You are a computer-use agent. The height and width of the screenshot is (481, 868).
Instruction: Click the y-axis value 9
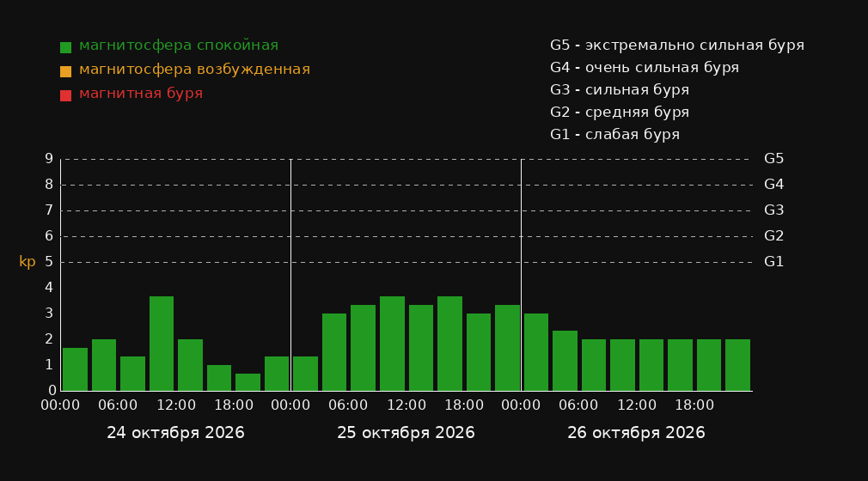[x=49, y=159]
